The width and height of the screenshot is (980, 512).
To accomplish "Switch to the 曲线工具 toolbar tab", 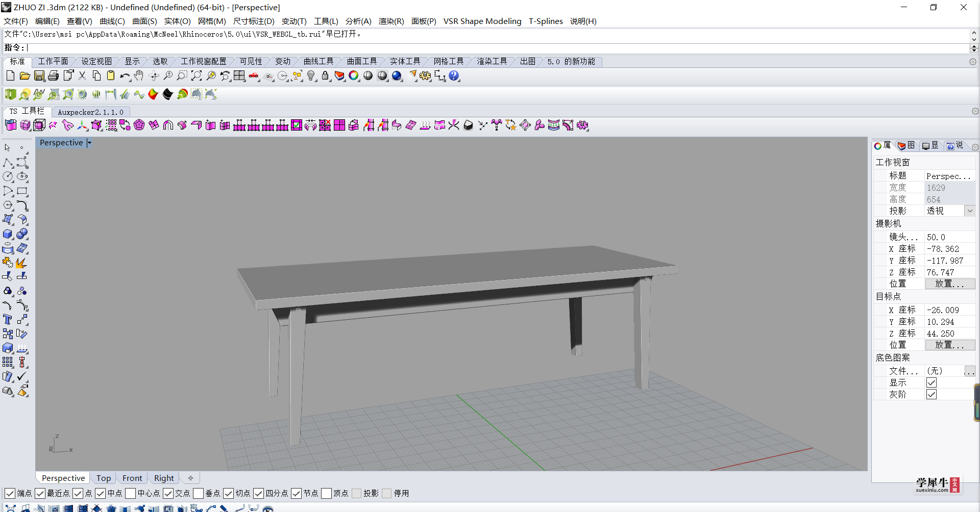I will [318, 62].
